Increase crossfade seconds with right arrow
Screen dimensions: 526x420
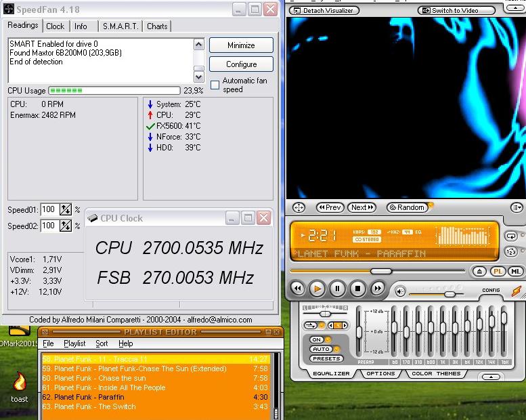pyautogui.click(x=345, y=325)
